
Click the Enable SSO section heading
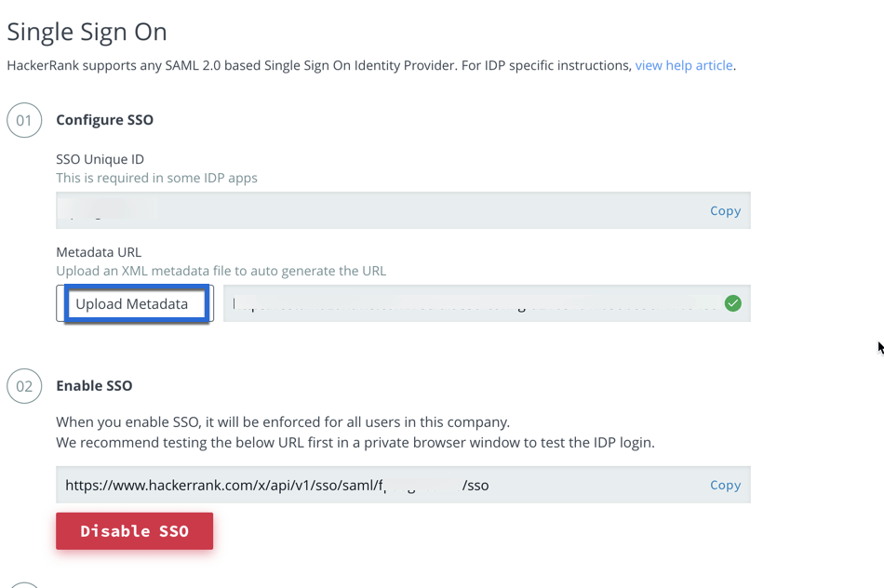pos(94,386)
